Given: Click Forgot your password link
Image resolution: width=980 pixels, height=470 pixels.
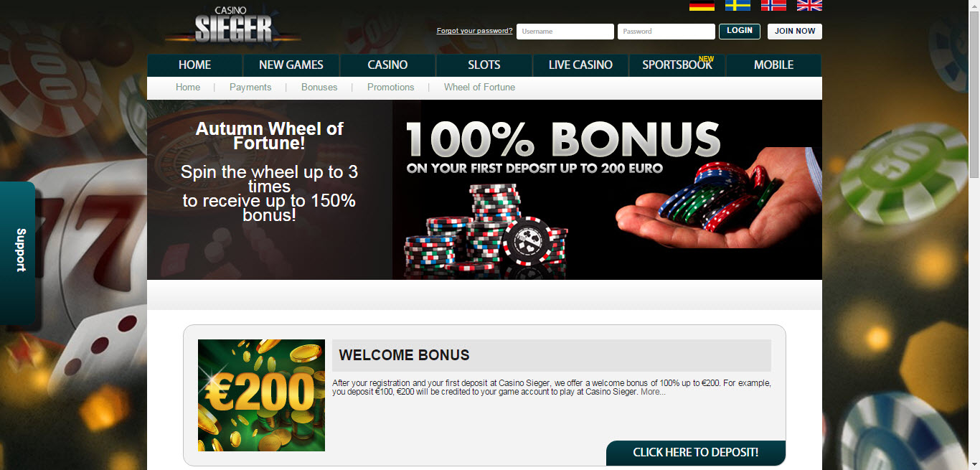Looking at the screenshot, I should (x=474, y=31).
